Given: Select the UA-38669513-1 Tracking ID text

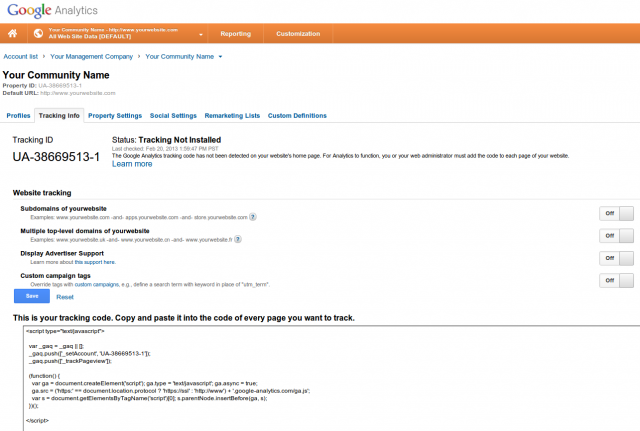Looking at the screenshot, I should click(56, 157).
